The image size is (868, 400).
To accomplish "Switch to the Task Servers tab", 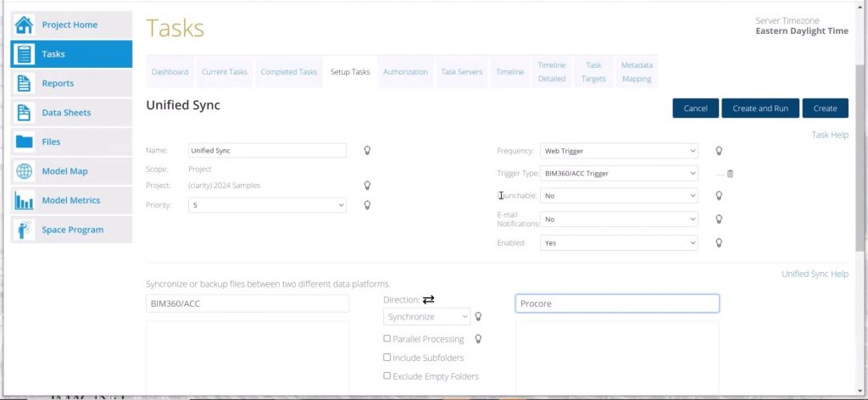I will click(462, 72).
